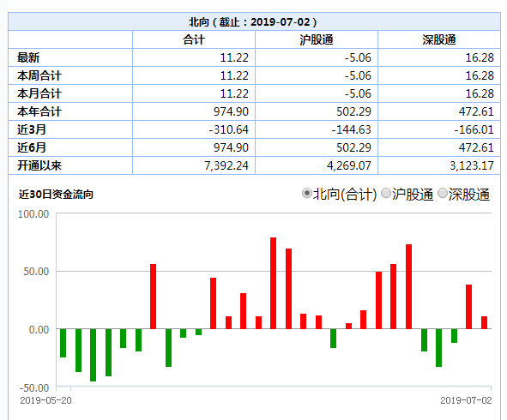507x420 pixels.
Task: Click the tallest red bar in chart
Action: point(273,284)
